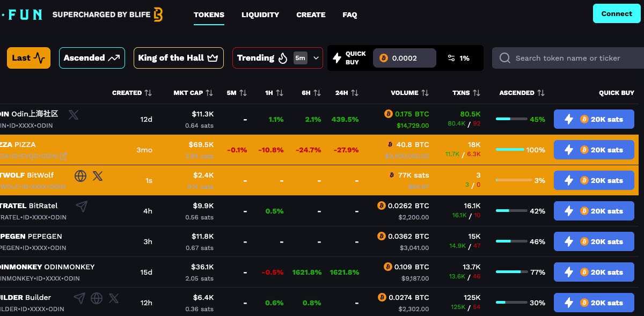
Task: Sort by Mkt Cap column arrows
Action: [209, 93]
